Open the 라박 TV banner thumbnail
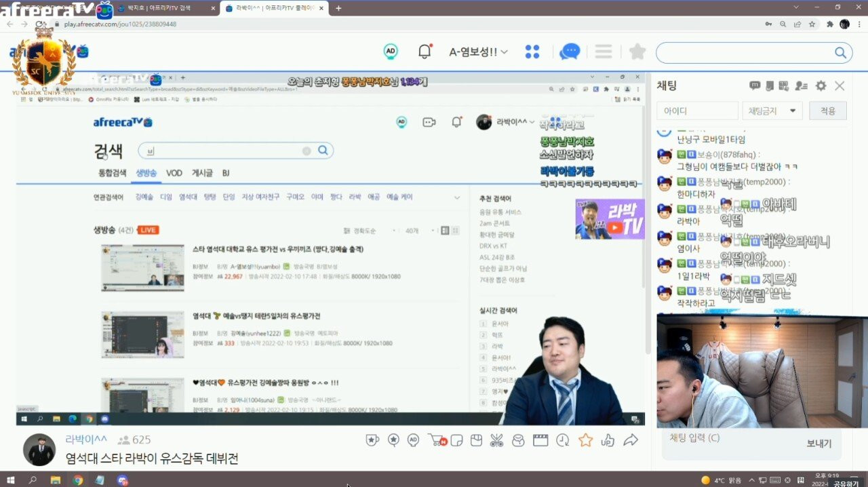 [610, 219]
